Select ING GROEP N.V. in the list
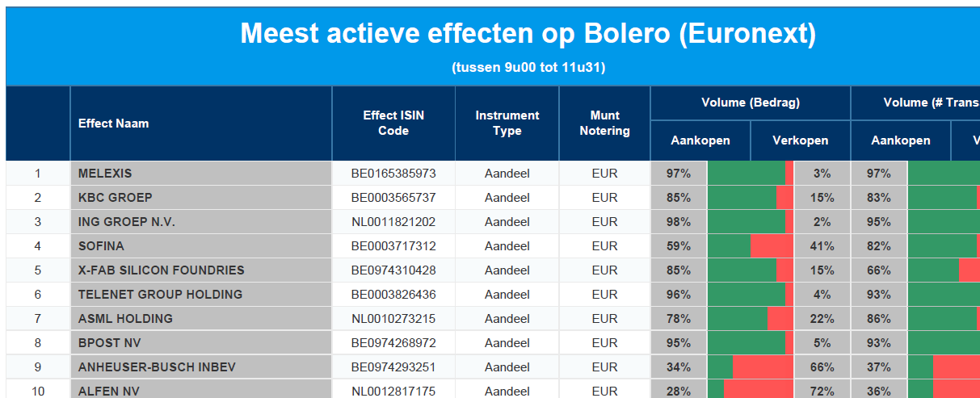This screenshot has height=398, width=980. click(127, 222)
